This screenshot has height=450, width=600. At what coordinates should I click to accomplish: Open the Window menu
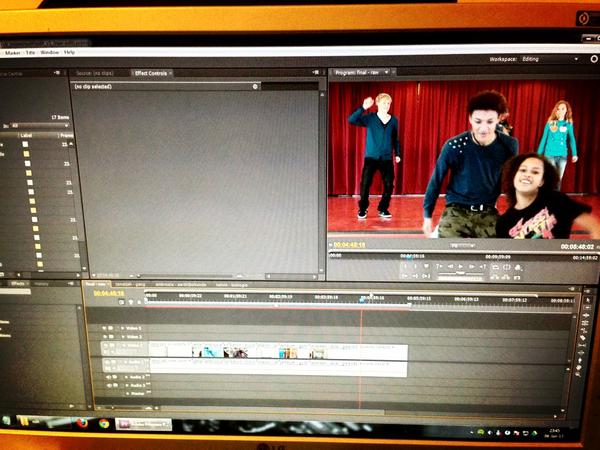click(x=49, y=52)
